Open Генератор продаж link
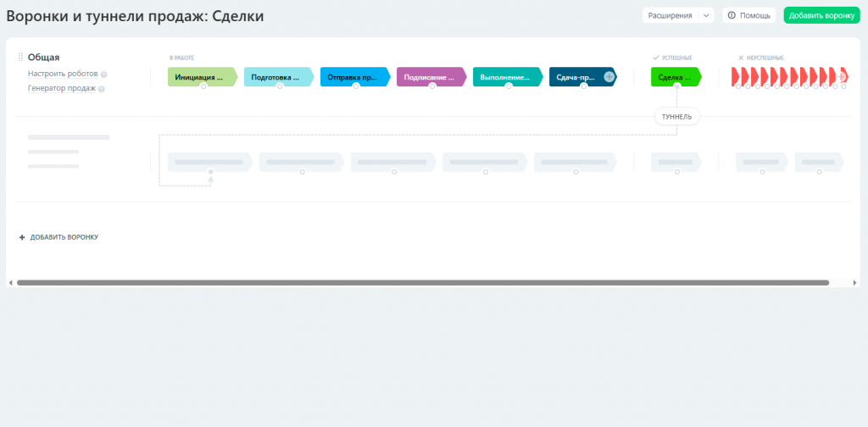 click(61, 88)
